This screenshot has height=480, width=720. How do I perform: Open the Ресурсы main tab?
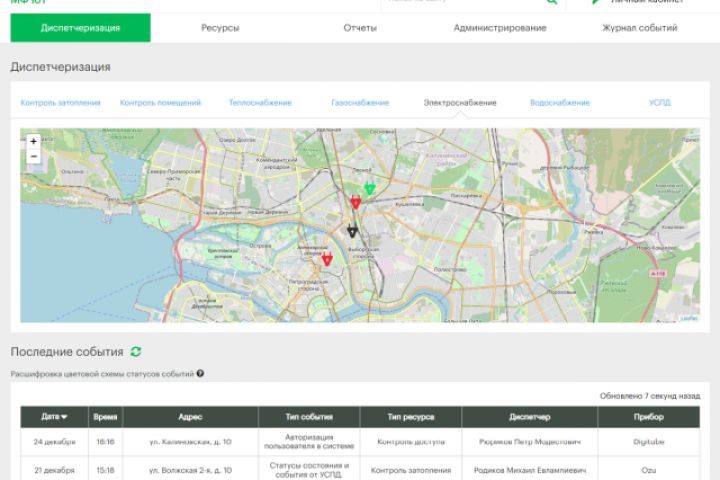coord(220,28)
